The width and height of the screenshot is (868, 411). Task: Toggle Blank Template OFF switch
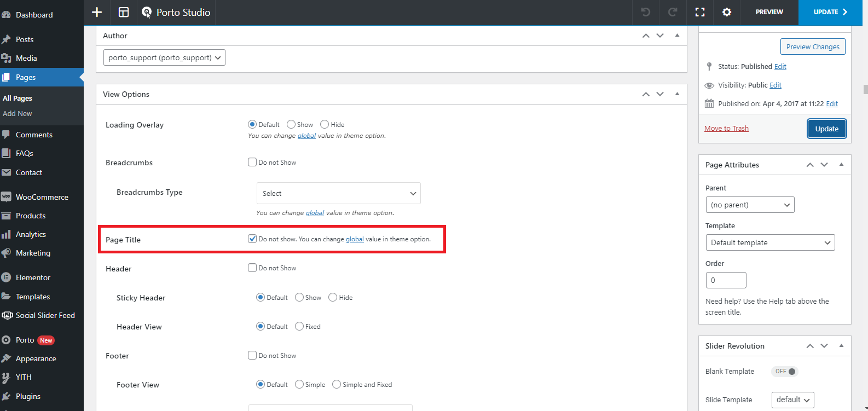click(785, 371)
